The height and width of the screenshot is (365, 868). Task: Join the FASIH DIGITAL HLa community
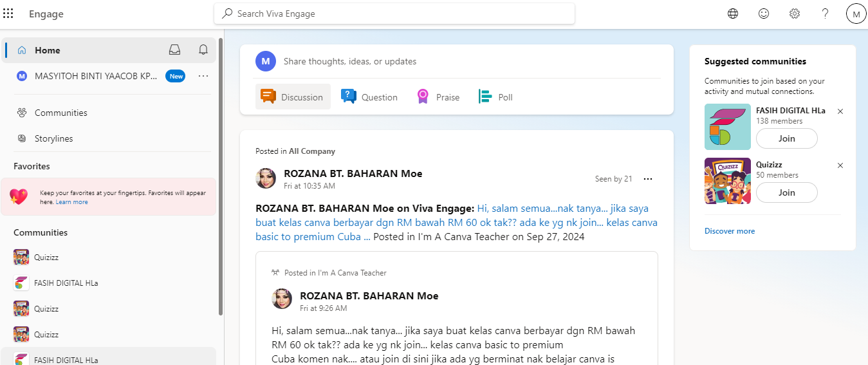pyautogui.click(x=787, y=138)
